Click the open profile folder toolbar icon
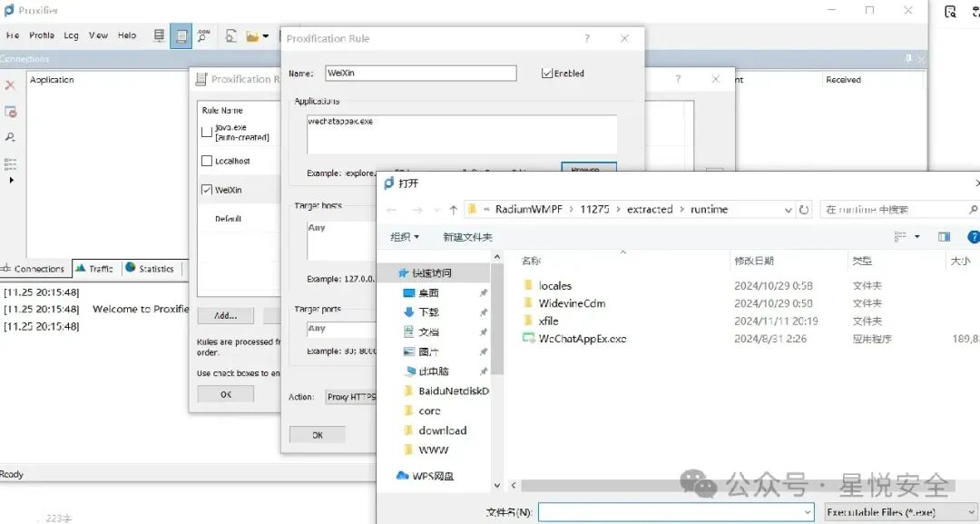980x524 pixels. click(x=252, y=36)
